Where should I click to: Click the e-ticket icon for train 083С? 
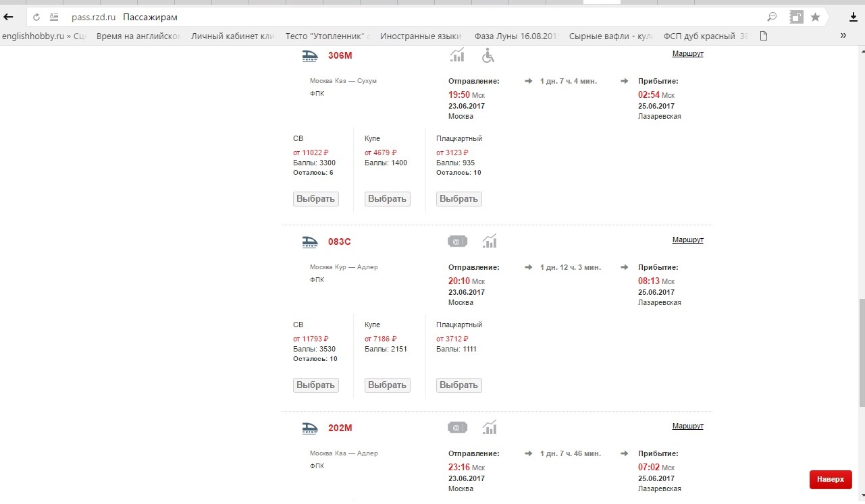pos(457,241)
